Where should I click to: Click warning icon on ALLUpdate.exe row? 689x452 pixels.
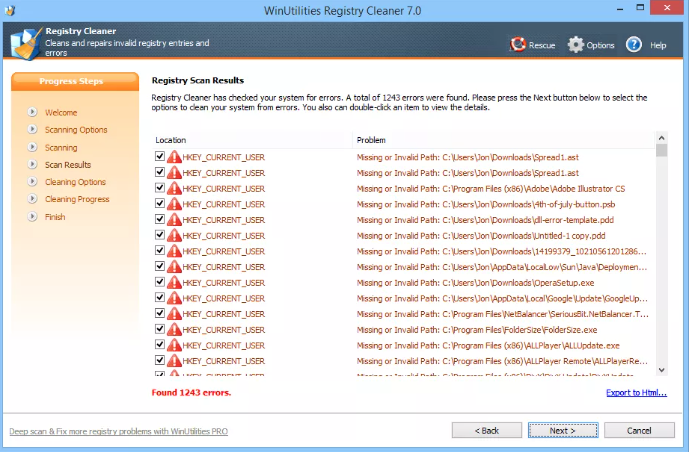pos(174,345)
